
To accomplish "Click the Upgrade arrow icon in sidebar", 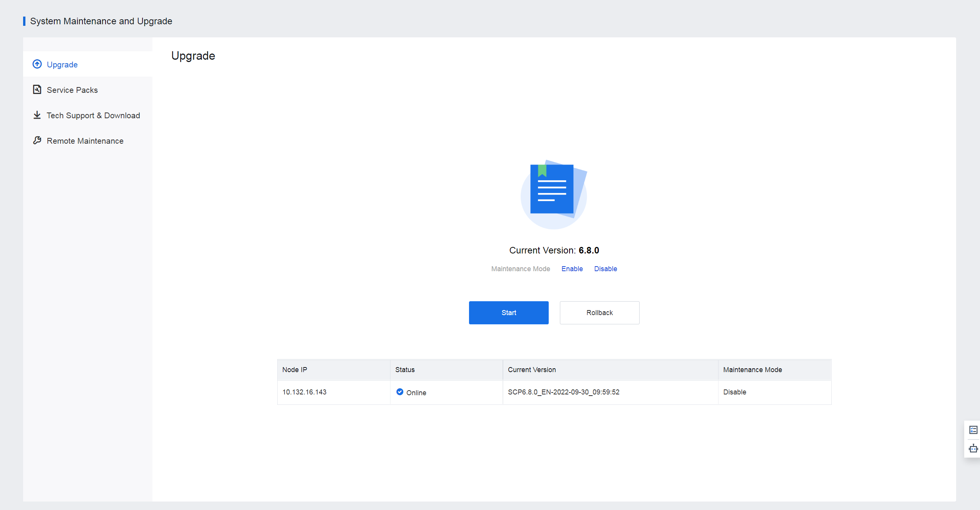I will [x=37, y=64].
